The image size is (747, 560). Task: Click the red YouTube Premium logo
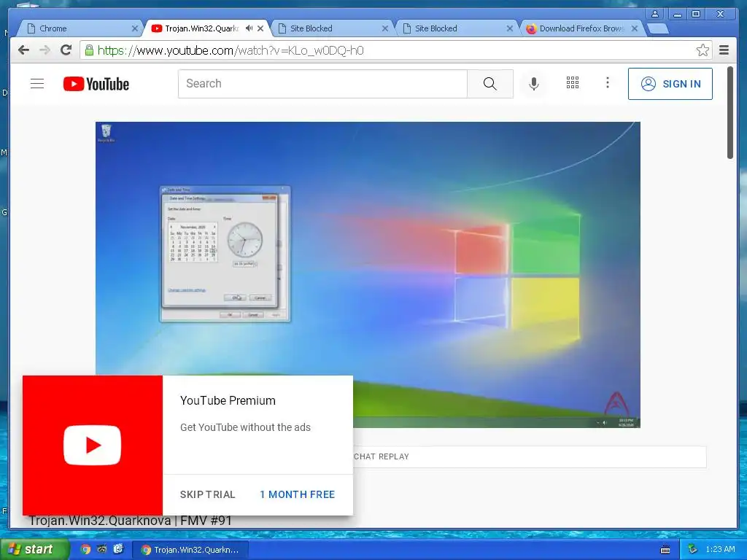93,446
